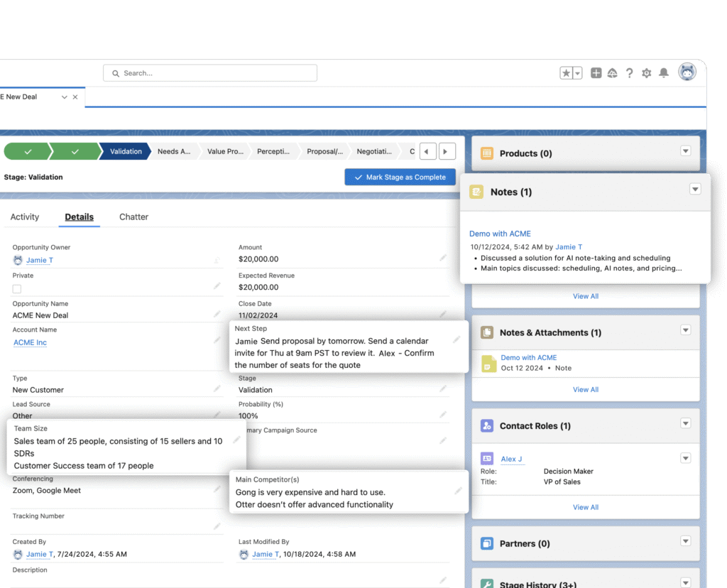Open the Salesforce Help question mark icon

[x=629, y=72]
